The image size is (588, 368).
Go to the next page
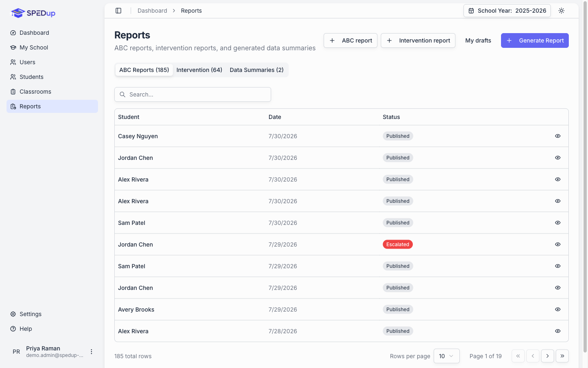pos(548,356)
